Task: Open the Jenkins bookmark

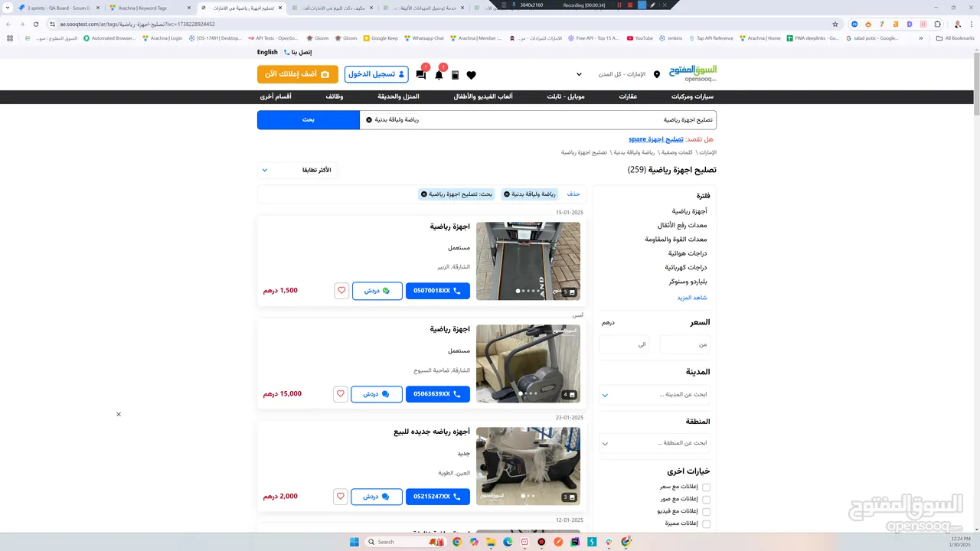Action: (x=671, y=37)
